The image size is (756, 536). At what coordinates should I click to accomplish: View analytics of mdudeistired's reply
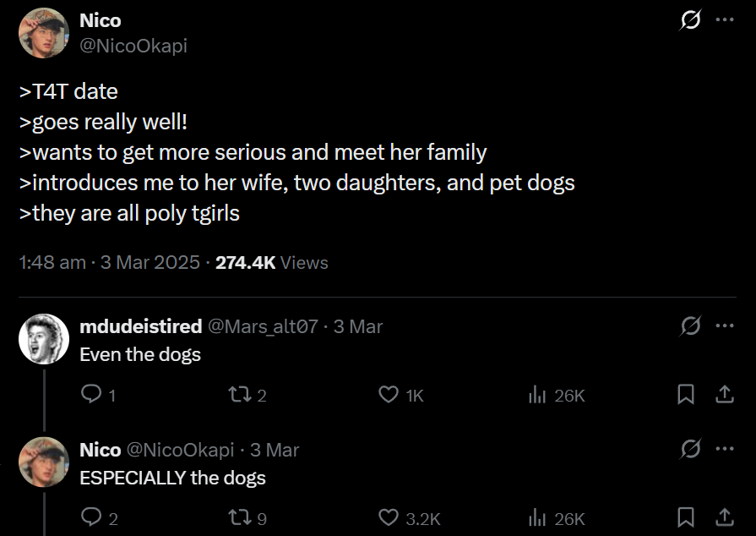537,395
